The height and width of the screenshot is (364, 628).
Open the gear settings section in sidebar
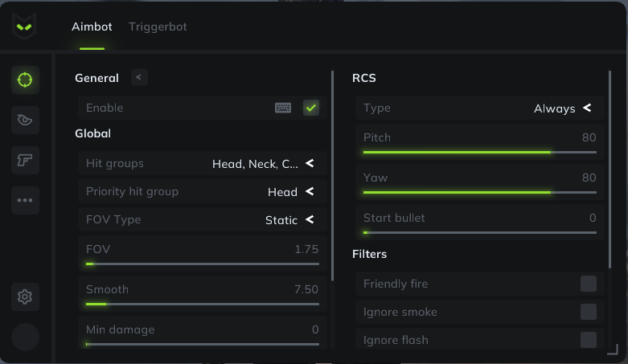[x=25, y=297]
